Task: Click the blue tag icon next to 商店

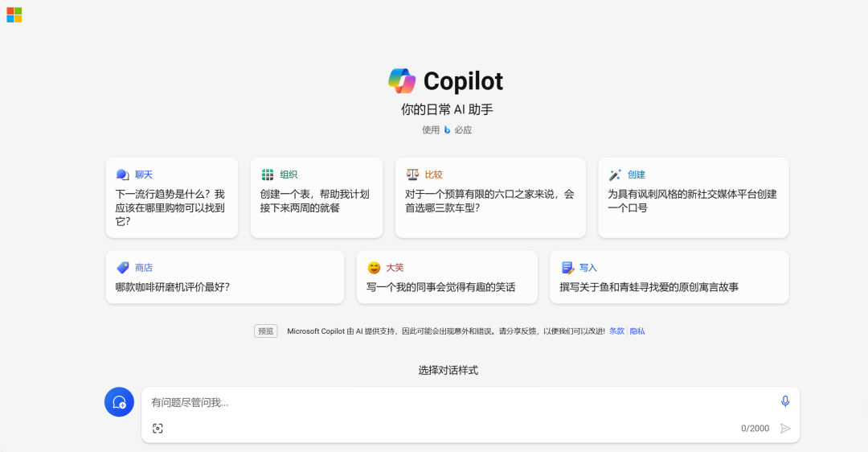Action: [122, 268]
